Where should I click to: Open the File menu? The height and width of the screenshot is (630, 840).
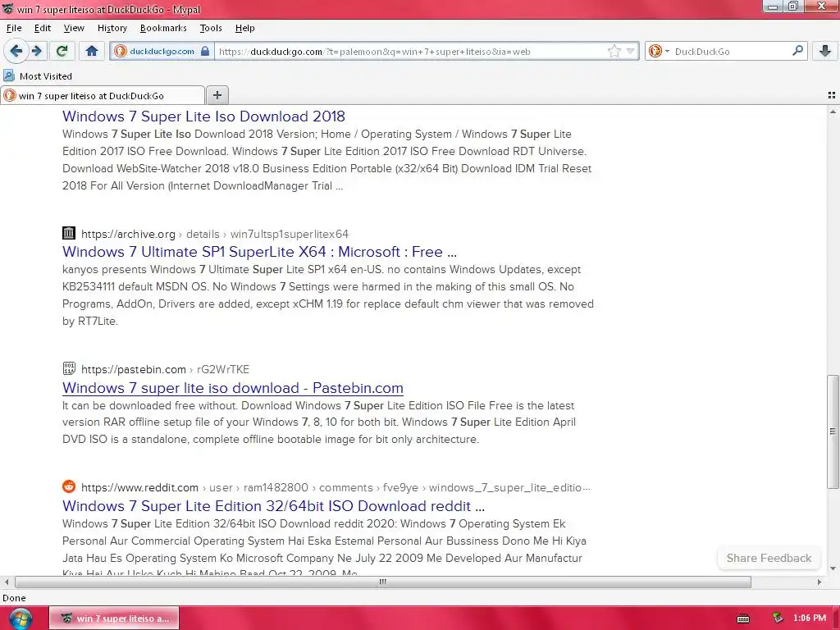(x=14, y=28)
